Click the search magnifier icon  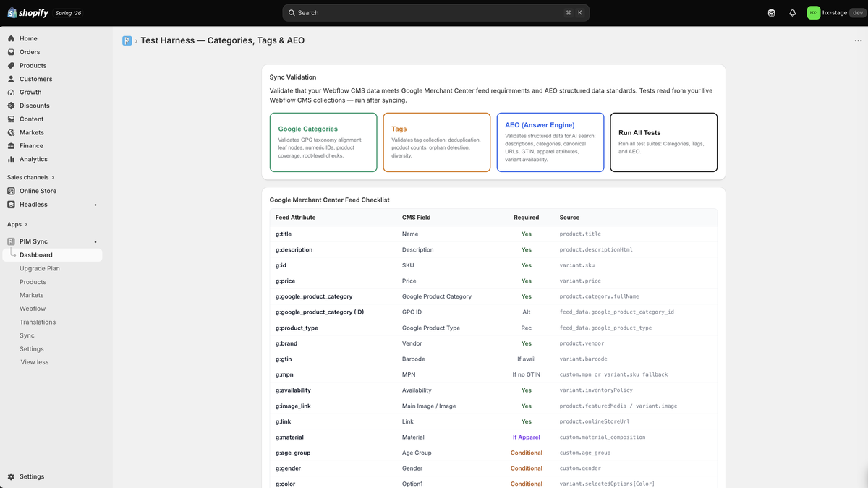tap(292, 13)
